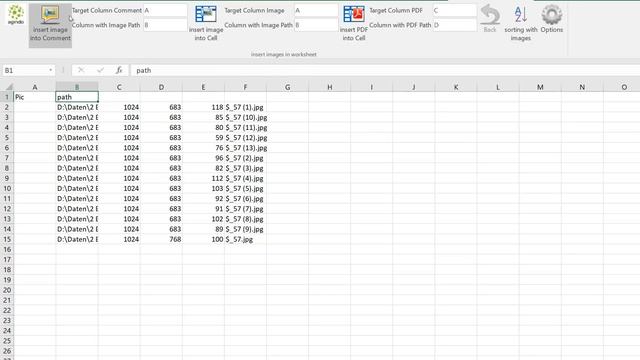
Task: Click the Target Column Comment input field
Action: [165, 11]
